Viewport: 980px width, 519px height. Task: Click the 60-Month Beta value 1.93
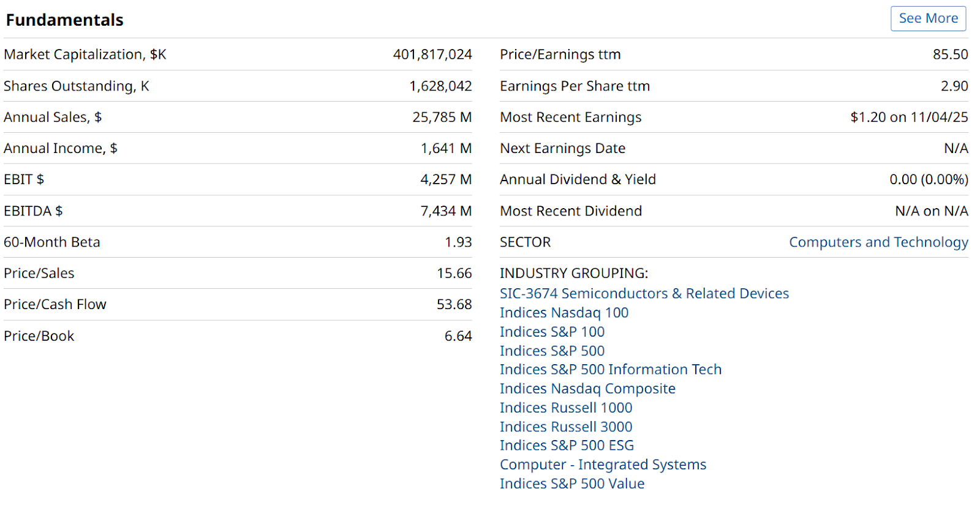[458, 242]
